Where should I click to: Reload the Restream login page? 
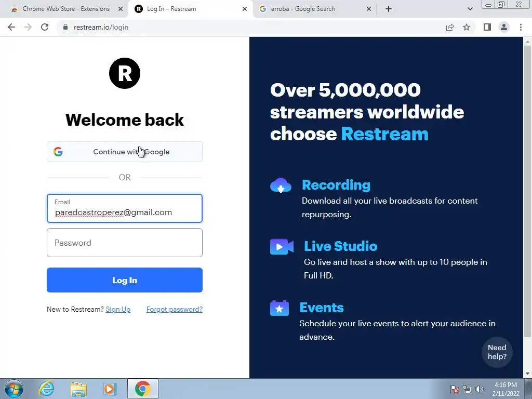[x=45, y=27]
